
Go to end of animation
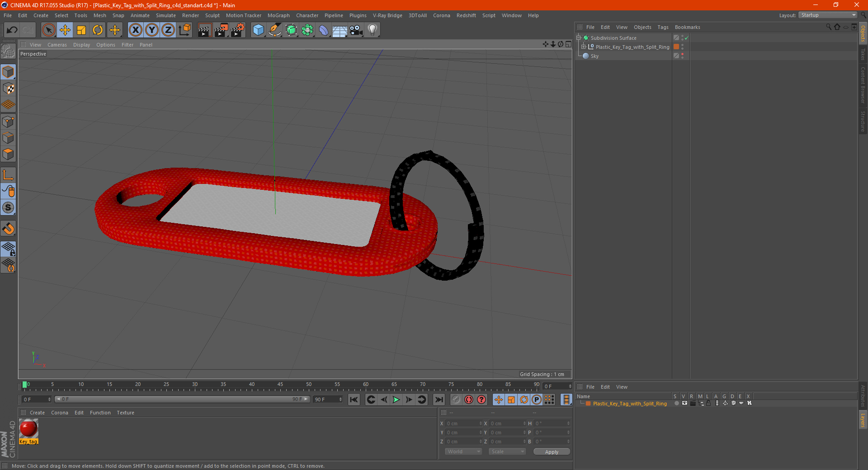point(439,399)
